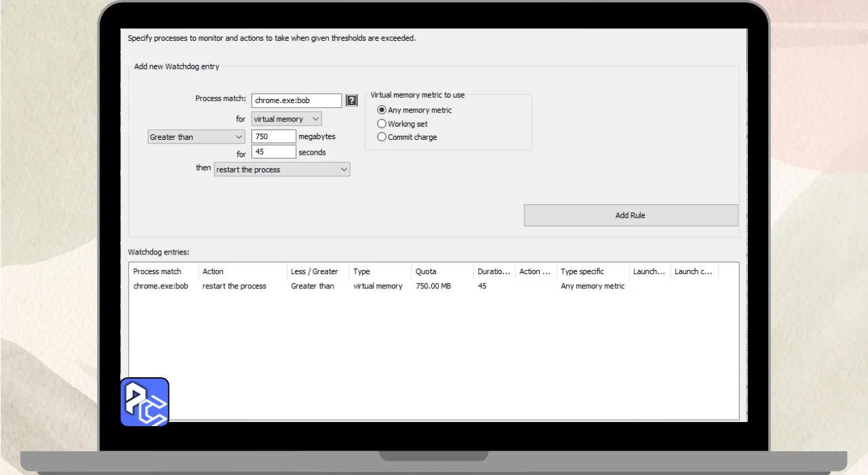Select the Working set radio button
The image size is (868, 475).
coord(382,123)
